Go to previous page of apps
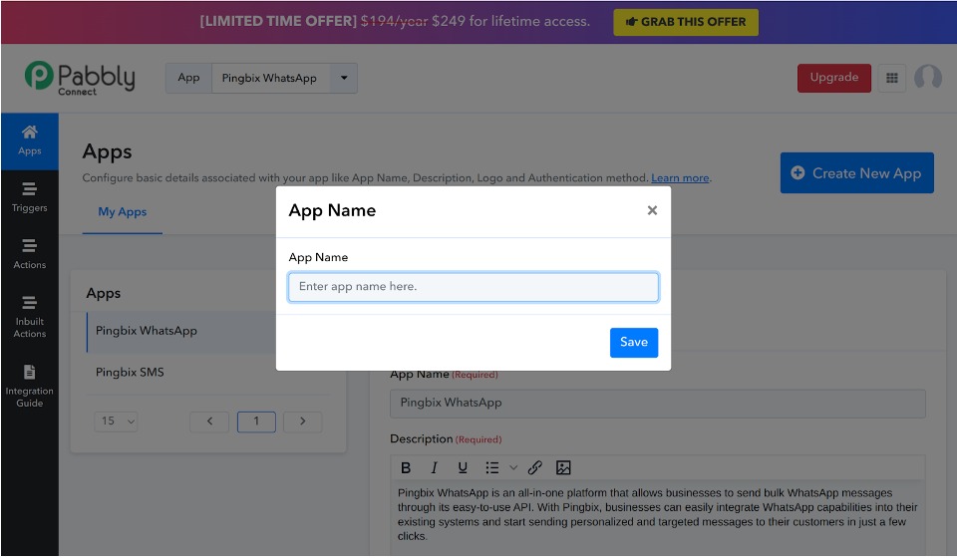The width and height of the screenshot is (957, 560). pyautogui.click(x=209, y=421)
